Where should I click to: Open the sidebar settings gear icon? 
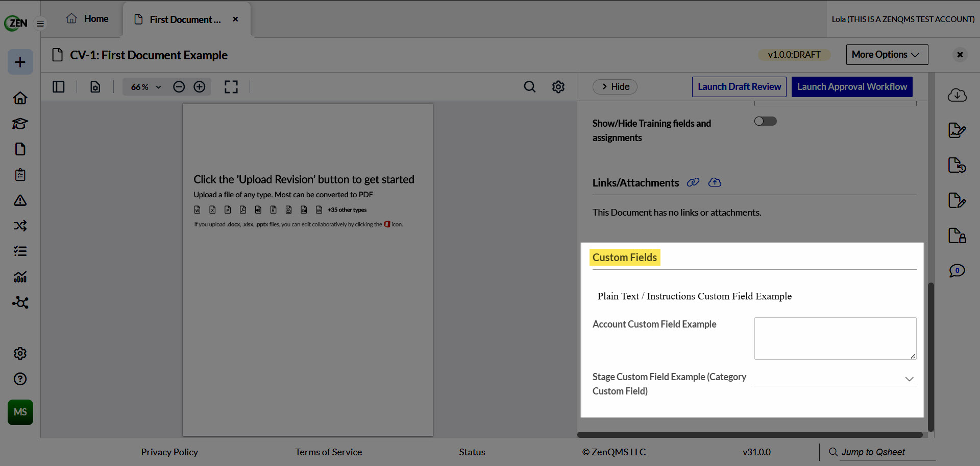[20, 353]
